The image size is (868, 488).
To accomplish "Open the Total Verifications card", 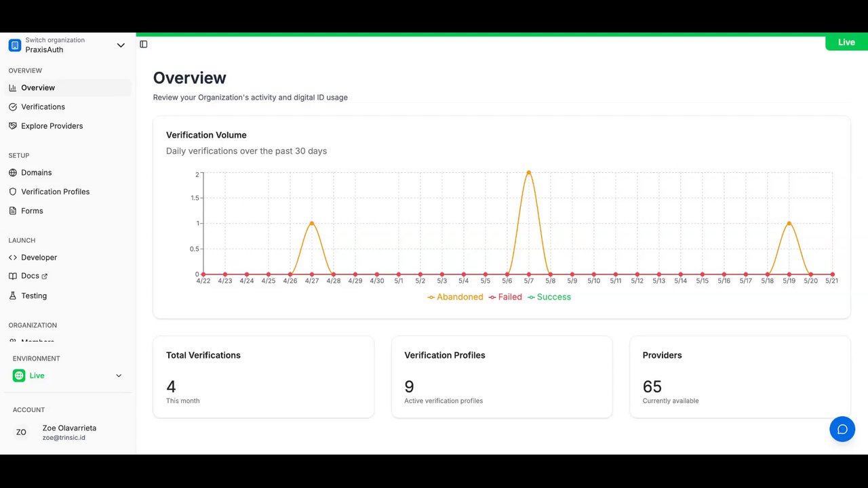I will tap(264, 377).
